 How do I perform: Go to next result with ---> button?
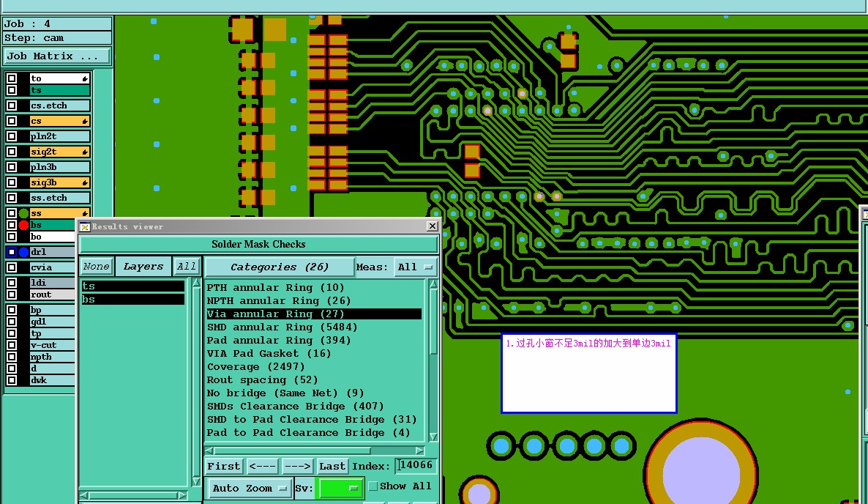click(298, 467)
